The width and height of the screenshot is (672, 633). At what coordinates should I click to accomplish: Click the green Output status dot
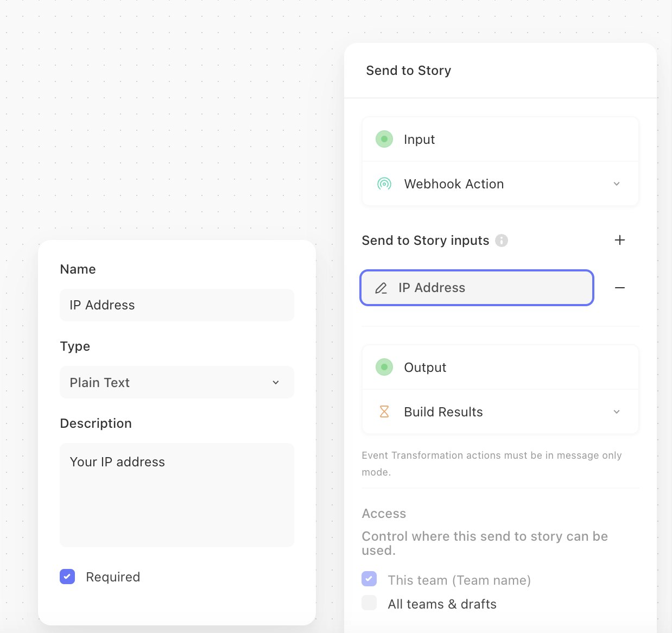pyautogui.click(x=384, y=368)
